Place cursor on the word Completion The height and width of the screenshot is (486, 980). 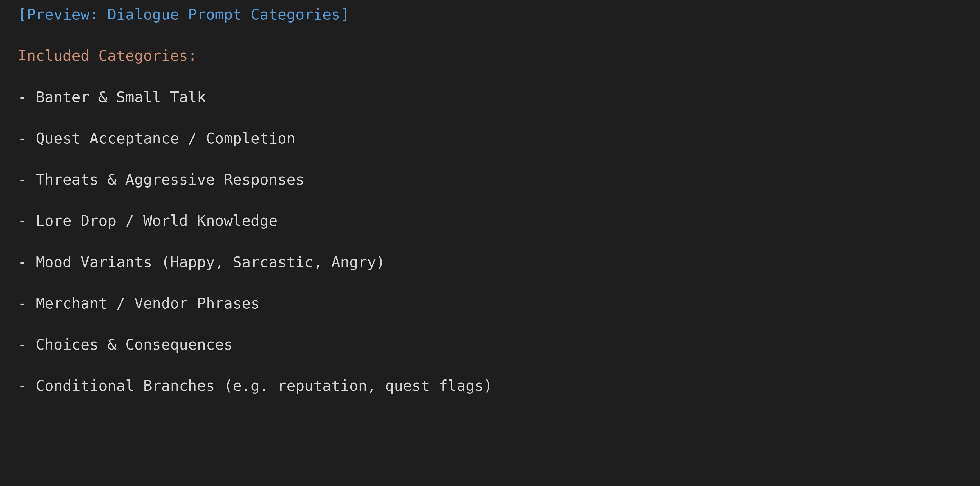tap(251, 139)
